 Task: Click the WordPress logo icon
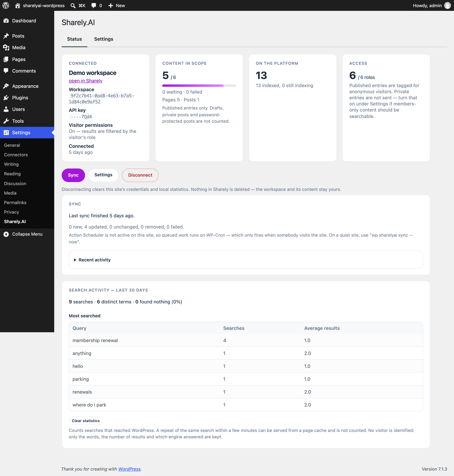pyautogui.click(x=6, y=5)
